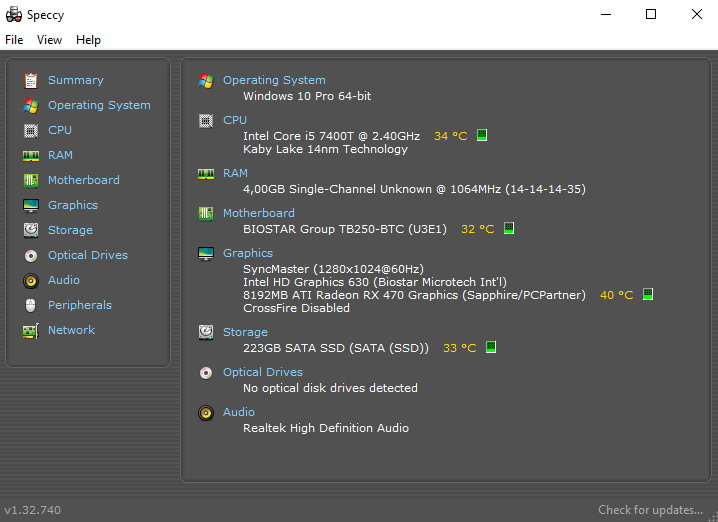Click the Storage heading link in summary
This screenshot has height=522, width=718.
pos(245,332)
